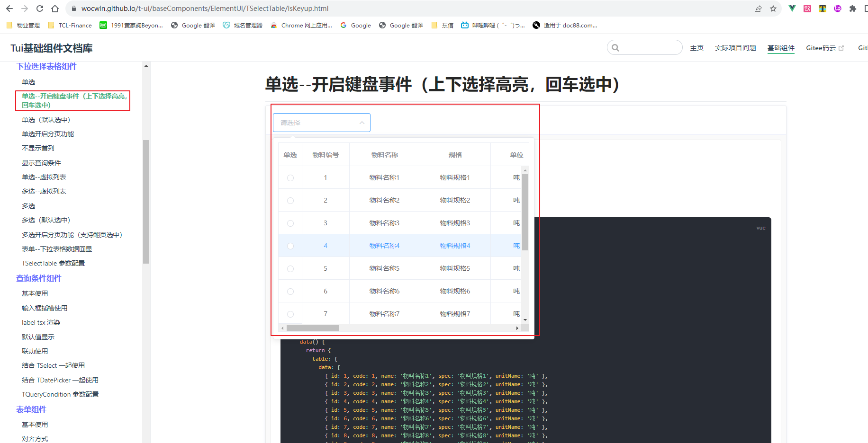The height and width of the screenshot is (443, 868).
Task: Go to sidebar item 结合 TDatePicker 一起使用
Action: (60, 380)
